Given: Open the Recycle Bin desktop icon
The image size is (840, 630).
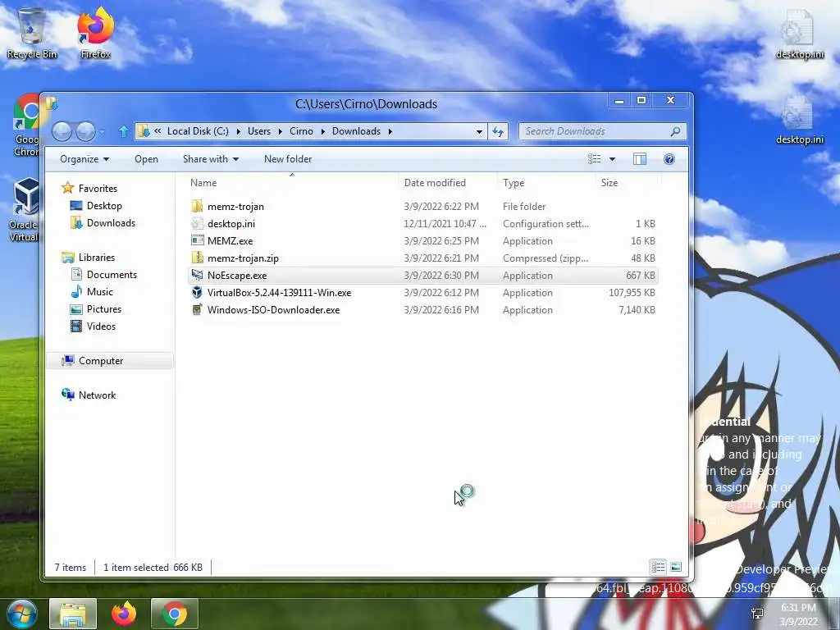Looking at the screenshot, I should (x=32, y=33).
